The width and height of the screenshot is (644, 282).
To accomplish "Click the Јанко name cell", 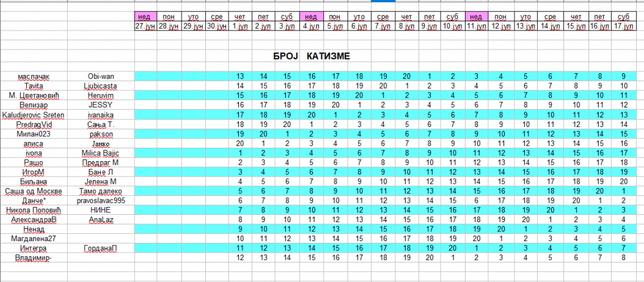I will [x=101, y=143].
